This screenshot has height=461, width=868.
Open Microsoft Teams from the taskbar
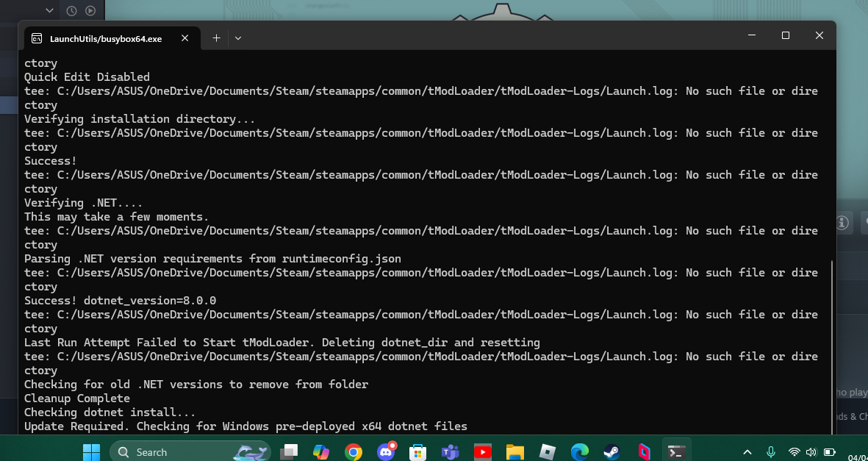(x=450, y=451)
